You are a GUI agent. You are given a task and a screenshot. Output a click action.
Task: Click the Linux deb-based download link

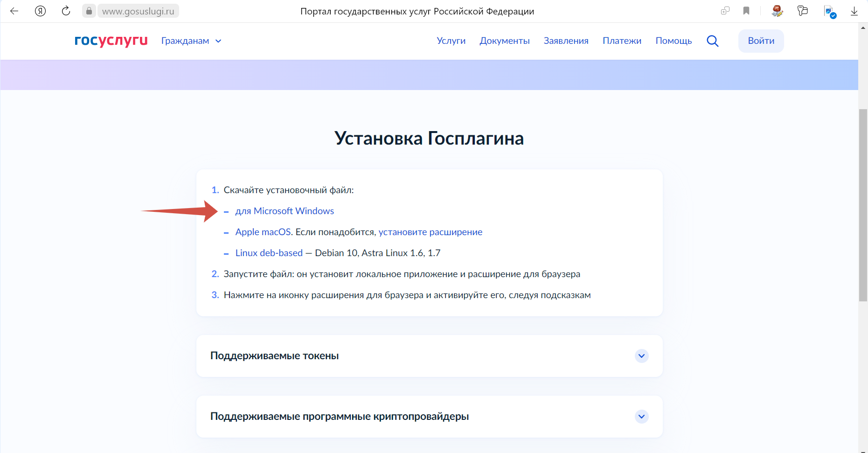coord(269,253)
